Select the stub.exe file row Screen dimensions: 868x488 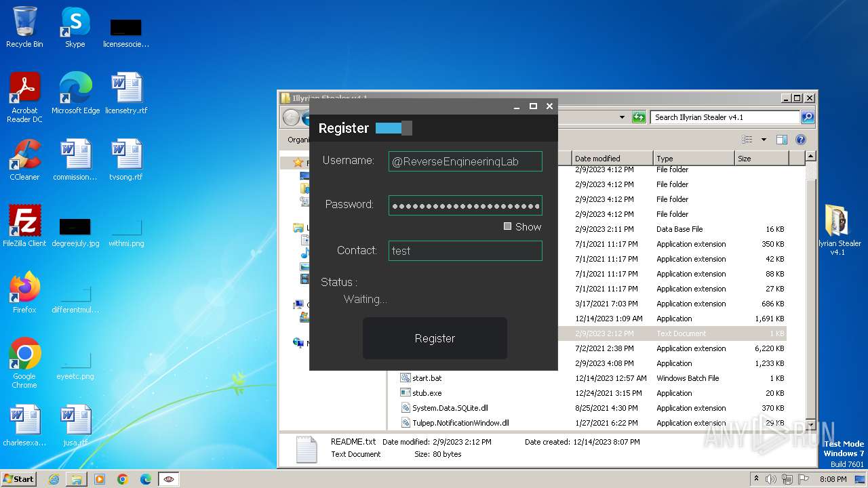(592, 393)
